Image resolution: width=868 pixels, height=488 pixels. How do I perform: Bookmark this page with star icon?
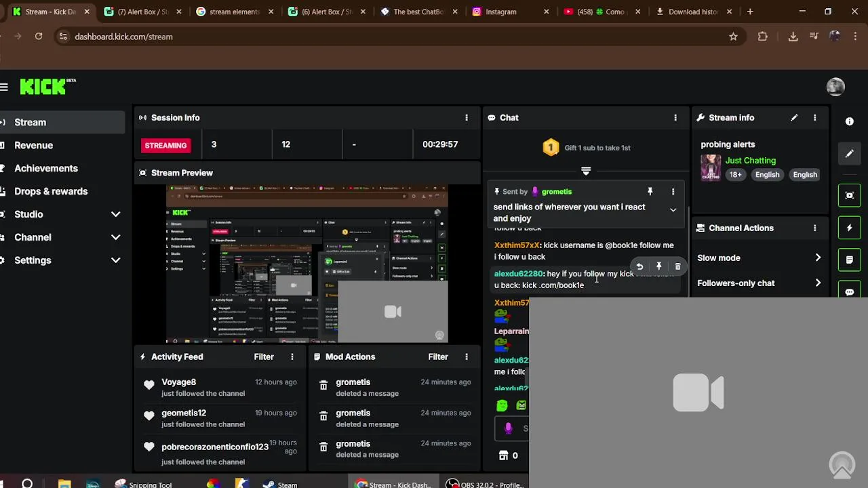click(733, 37)
